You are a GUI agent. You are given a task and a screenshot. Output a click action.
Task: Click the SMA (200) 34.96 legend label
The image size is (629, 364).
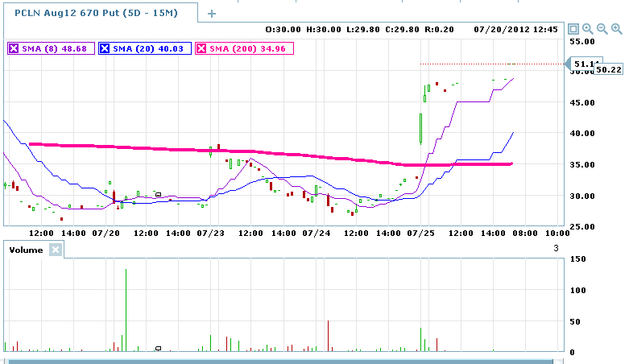tap(249, 48)
